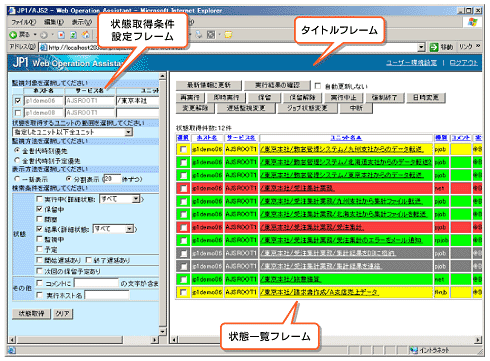Click the 保留解除 button
Image resolution: width=490 pixels, height=361 pixels.
[303, 97]
